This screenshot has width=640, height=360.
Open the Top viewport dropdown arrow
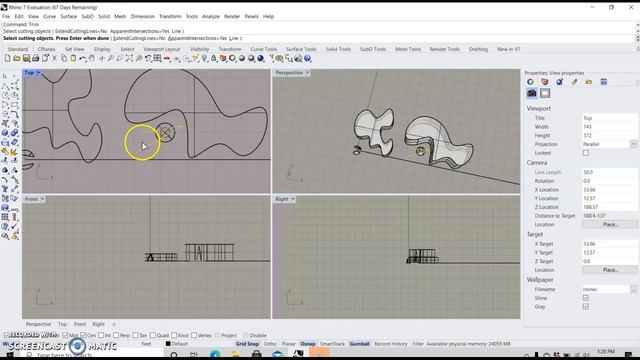click(x=38, y=73)
